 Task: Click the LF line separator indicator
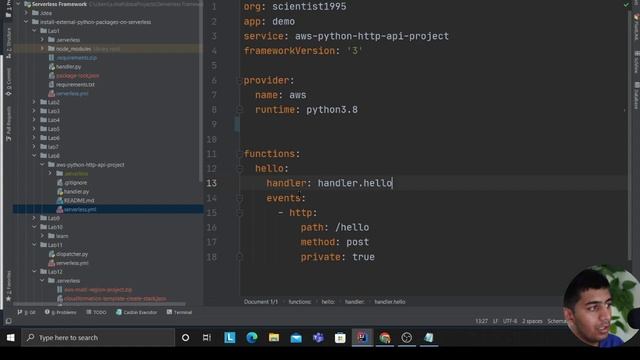495,321
